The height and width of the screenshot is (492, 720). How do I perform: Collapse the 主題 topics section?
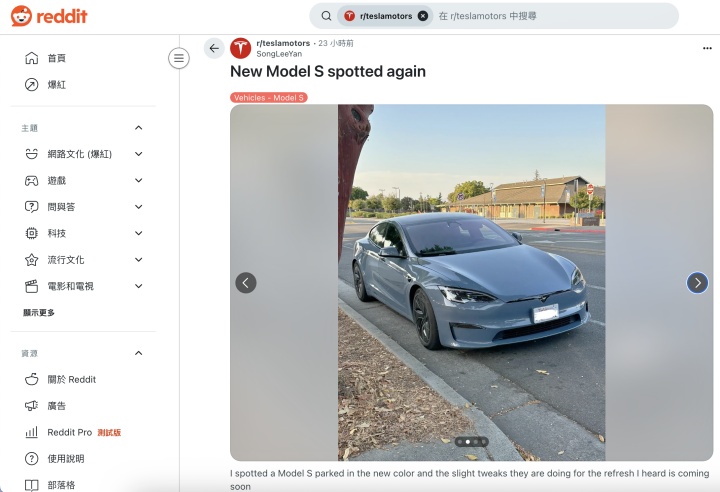(138, 128)
